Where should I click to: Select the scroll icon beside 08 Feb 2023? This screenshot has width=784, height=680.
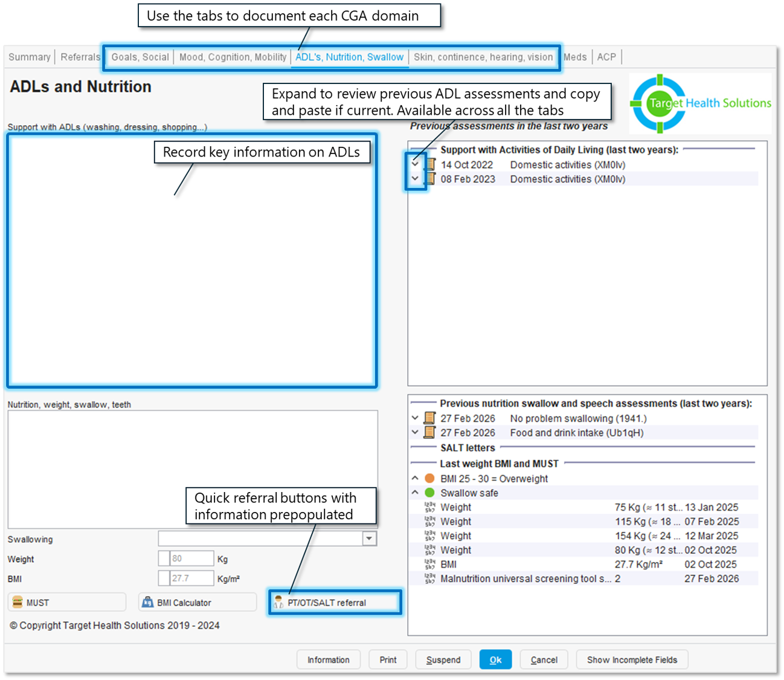click(430, 179)
